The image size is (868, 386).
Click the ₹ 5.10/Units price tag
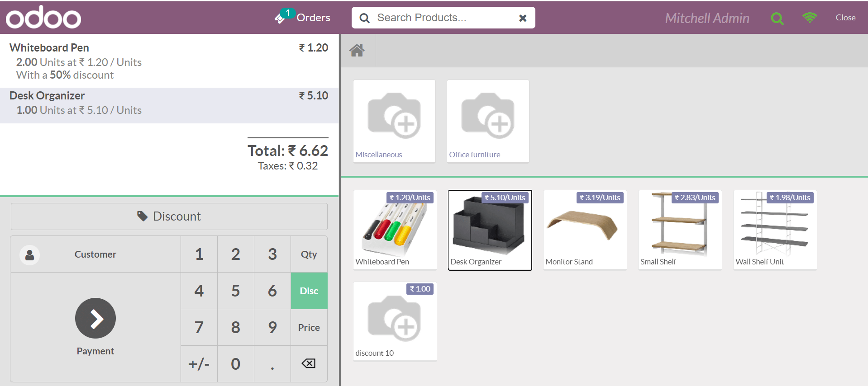[x=505, y=198]
